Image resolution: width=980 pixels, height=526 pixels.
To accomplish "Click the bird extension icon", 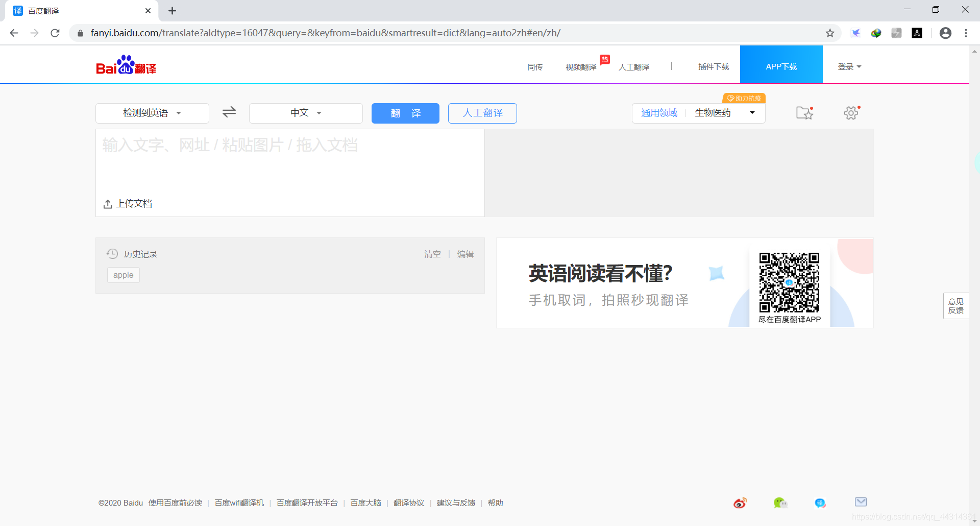I will (856, 33).
